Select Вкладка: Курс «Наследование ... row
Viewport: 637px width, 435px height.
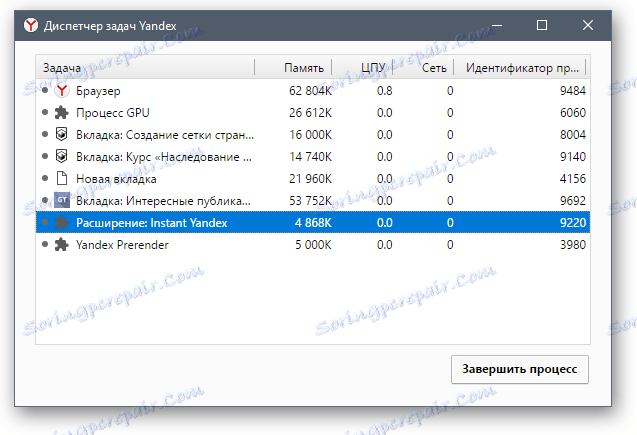click(x=313, y=156)
